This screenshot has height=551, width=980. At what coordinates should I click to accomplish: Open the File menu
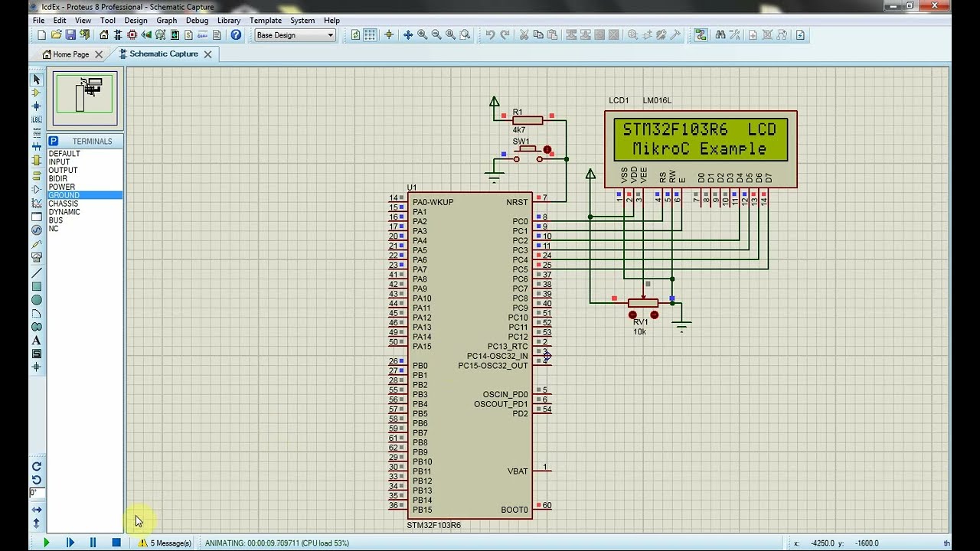38,21
